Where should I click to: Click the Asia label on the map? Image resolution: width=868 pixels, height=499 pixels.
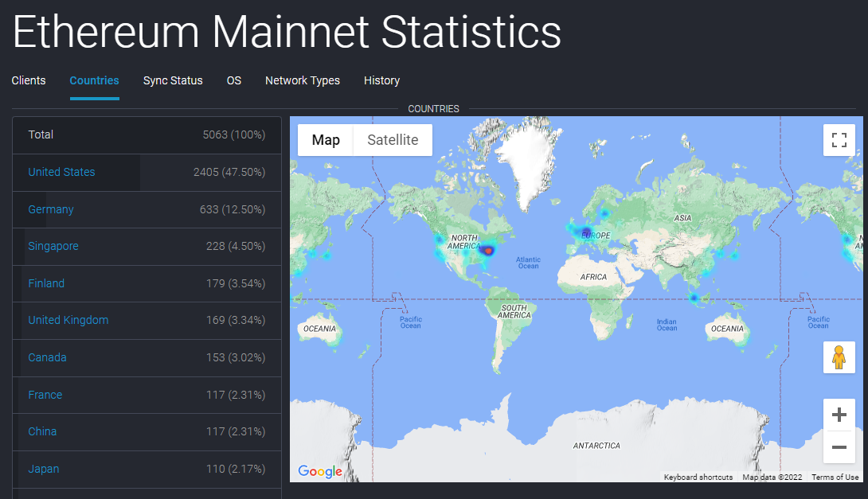(x=682, y=218)
